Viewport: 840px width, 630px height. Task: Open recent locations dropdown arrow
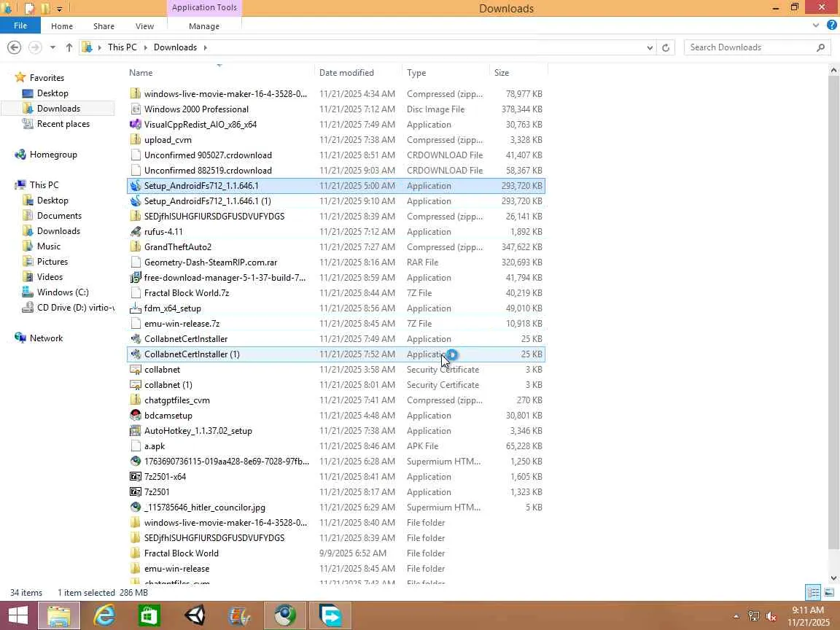[x=52, y=47]
